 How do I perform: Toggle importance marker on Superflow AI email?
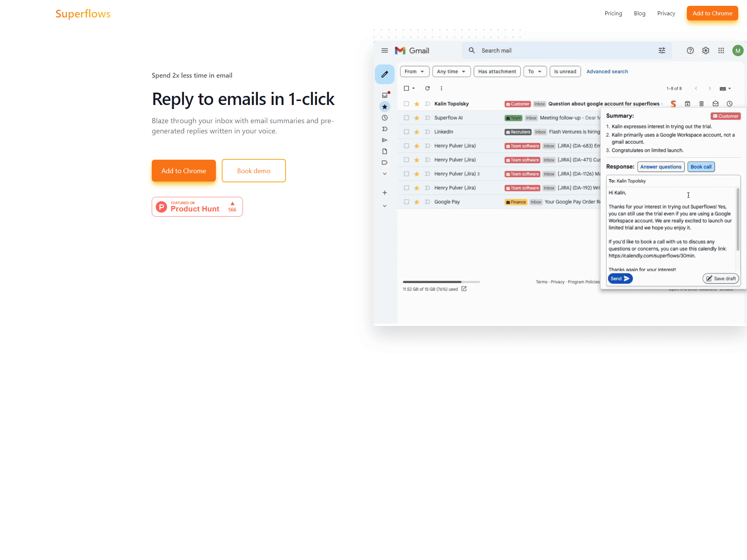click(427, 118)
